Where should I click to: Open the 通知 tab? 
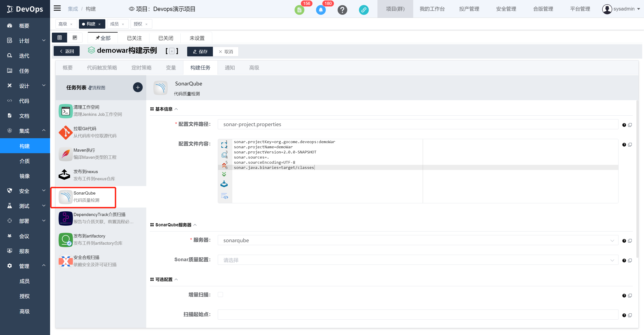click(x=229, y=68)
